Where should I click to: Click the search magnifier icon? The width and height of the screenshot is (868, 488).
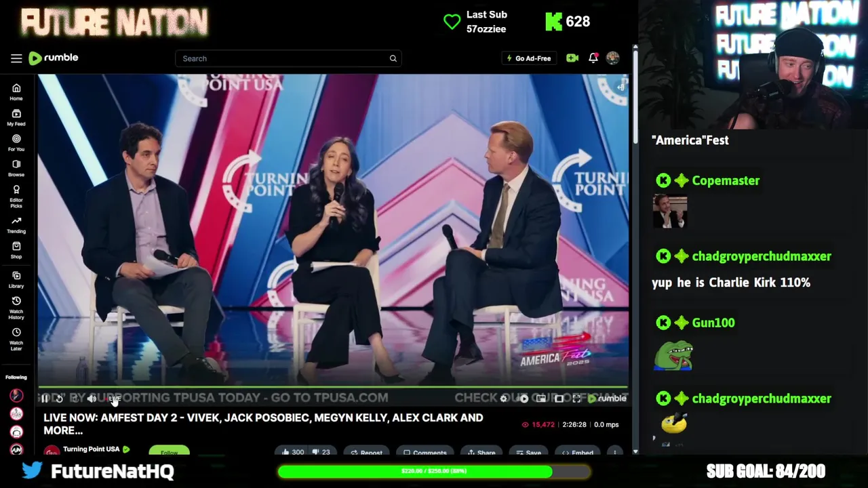tap(393, 58)
